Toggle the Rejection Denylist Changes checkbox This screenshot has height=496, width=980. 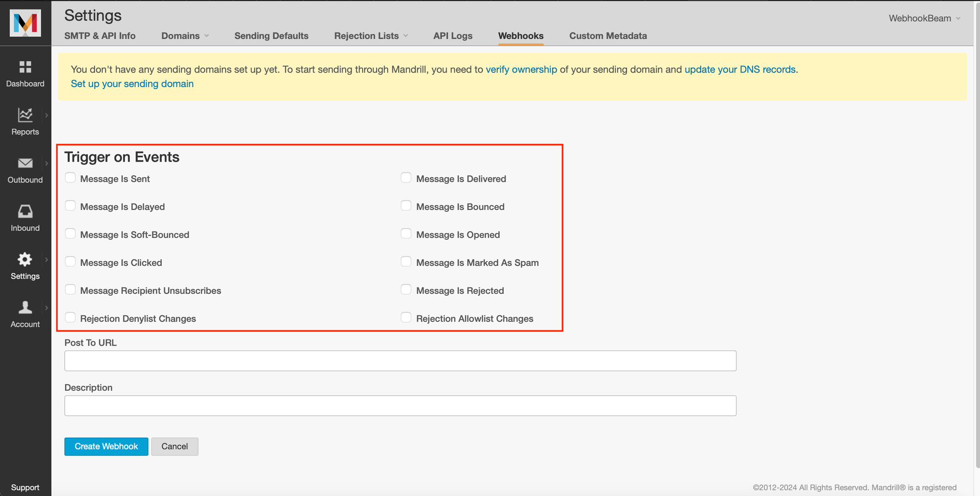(x=71, y=317)
